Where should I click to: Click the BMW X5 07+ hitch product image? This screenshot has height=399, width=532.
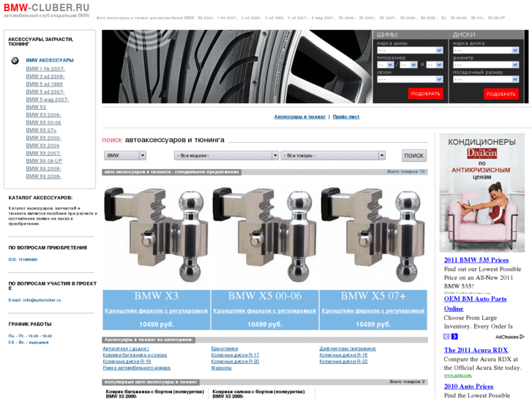coord(373,235)
